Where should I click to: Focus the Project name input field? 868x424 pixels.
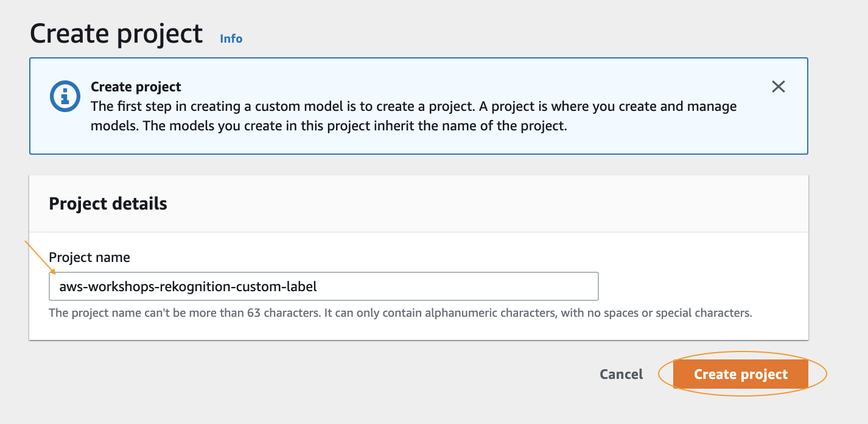point(324,286)
